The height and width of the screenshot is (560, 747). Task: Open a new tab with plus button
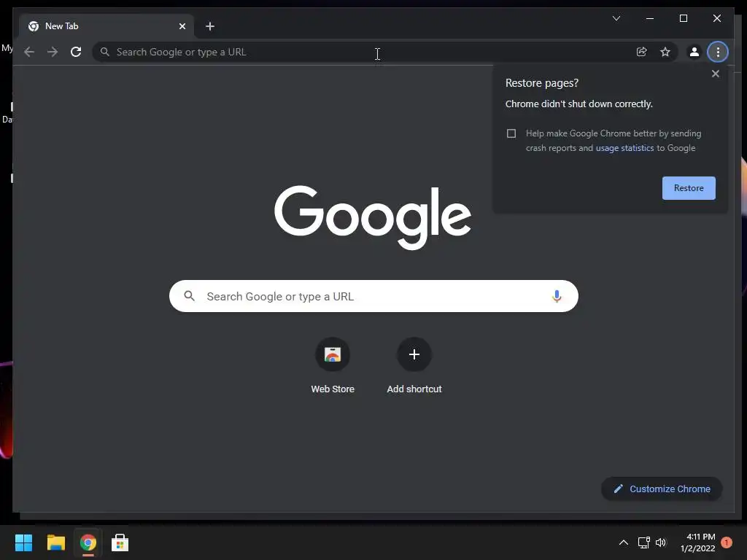tap(209, 26)
